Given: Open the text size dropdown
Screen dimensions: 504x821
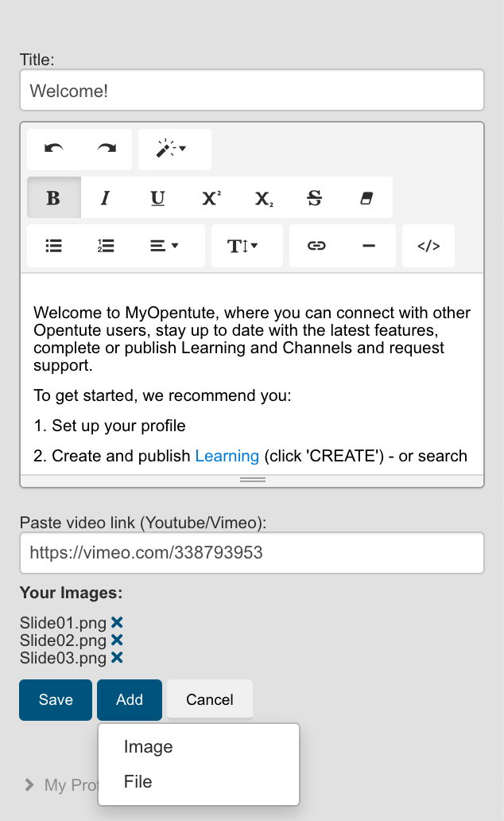Looking at the screenshot, I should [x=246, y=246].
